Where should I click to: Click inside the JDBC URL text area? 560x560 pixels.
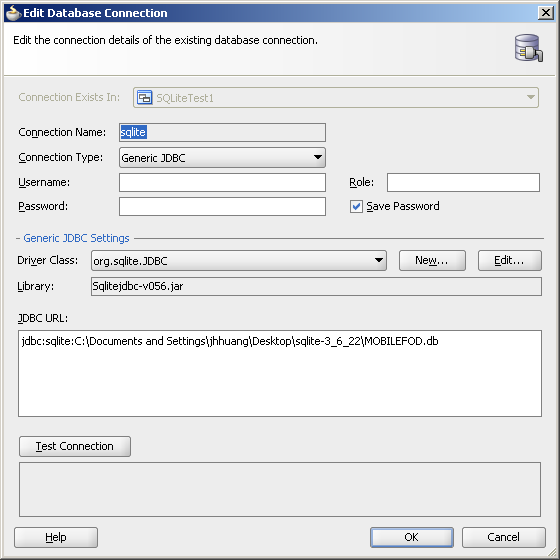point(280,373)
